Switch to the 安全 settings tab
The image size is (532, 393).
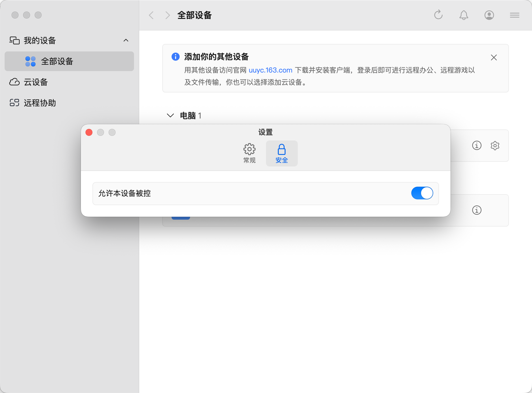click(282, 153)
